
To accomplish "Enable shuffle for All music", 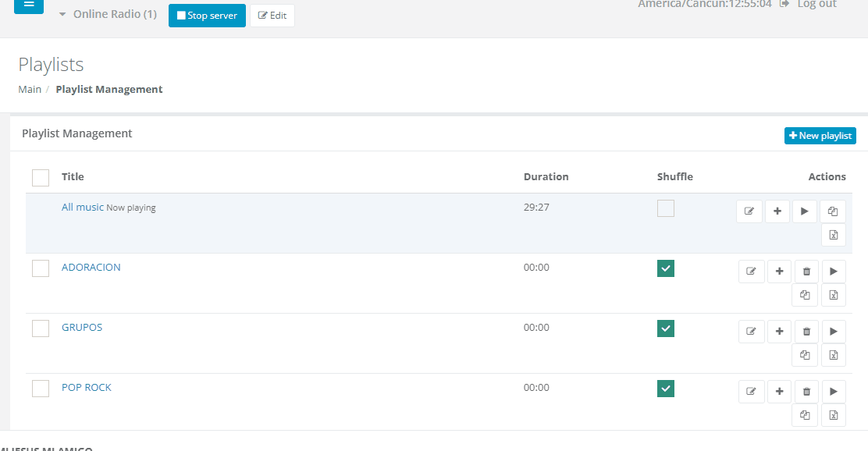I will 665,208.
